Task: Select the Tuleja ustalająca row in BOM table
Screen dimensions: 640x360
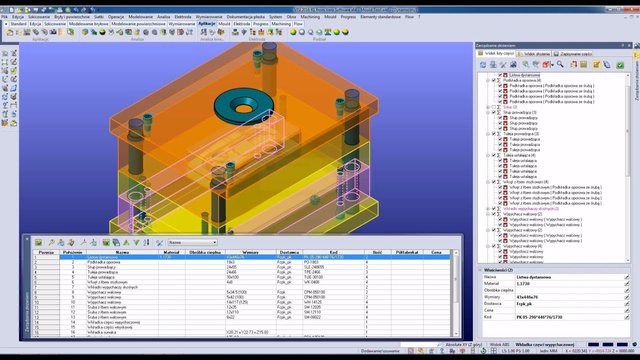Action: click(242, 277)
